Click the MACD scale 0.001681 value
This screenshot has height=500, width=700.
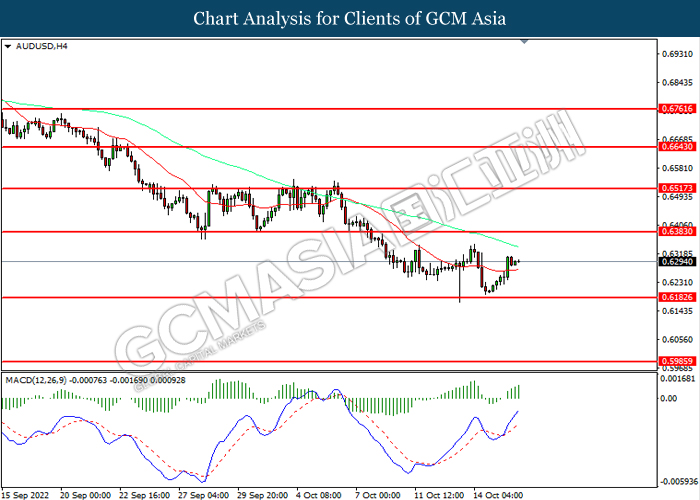[678, 379]
